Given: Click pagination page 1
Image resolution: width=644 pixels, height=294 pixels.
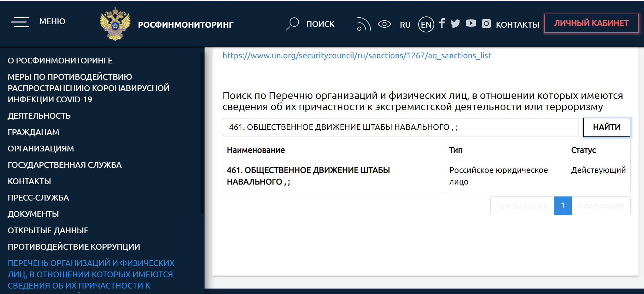Looking at the screenshot, I should pos(563,206).
